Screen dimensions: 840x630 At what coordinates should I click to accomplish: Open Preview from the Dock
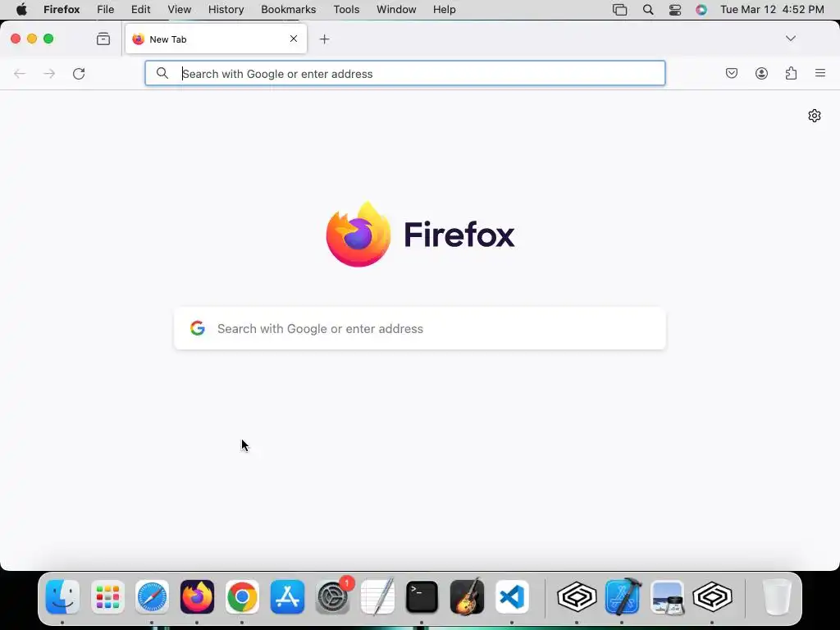[668, 597]
